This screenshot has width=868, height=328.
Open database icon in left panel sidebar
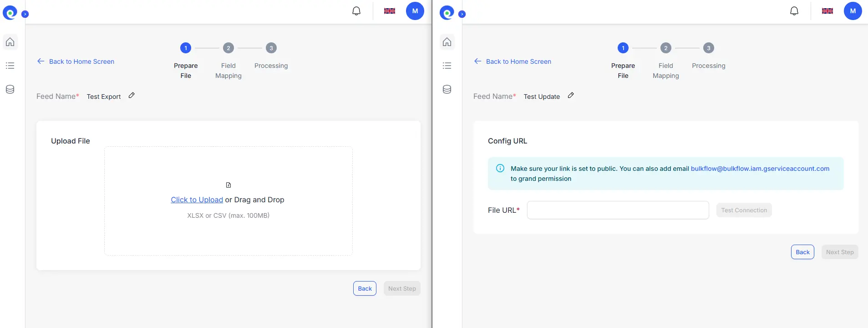pyautogui.click(x=10, y=89)
